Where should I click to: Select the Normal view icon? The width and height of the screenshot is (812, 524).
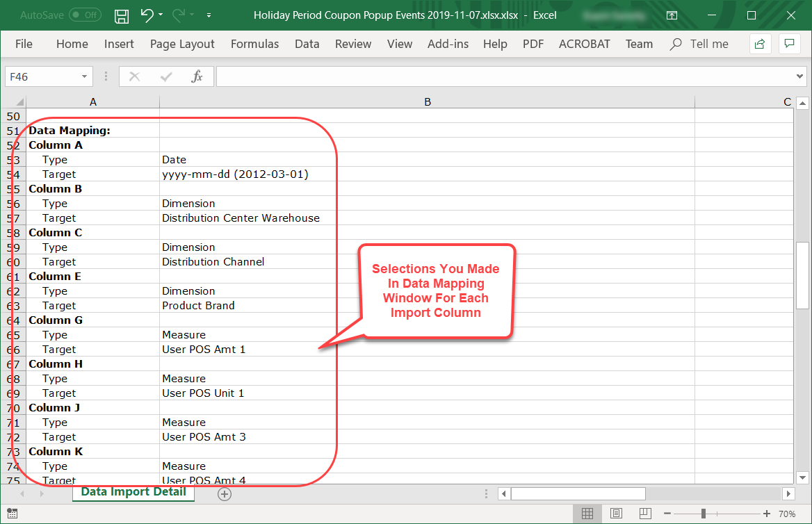(x=587, y=514)
